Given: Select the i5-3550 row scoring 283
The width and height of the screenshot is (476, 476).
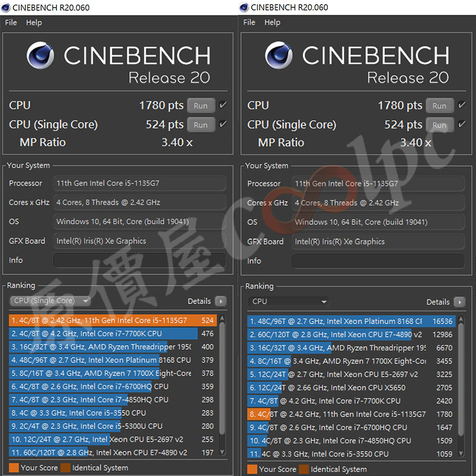Looking at the screenshot, I should [113, 413].
